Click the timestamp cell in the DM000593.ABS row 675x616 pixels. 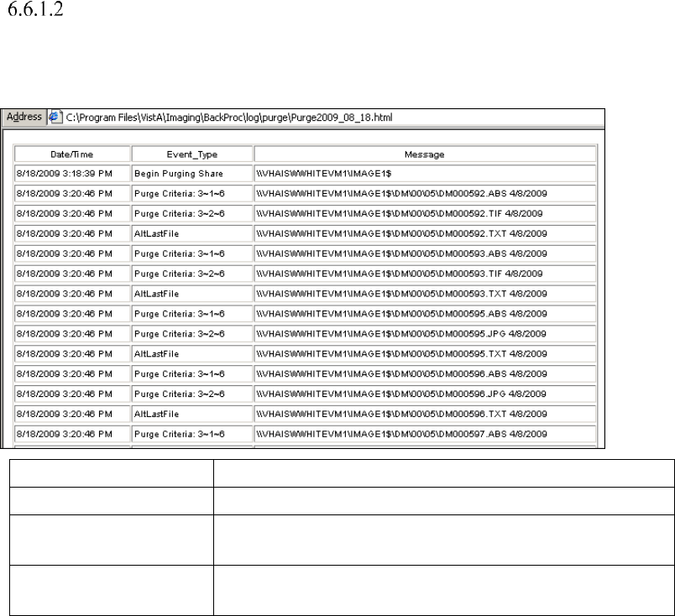(72, 253)
